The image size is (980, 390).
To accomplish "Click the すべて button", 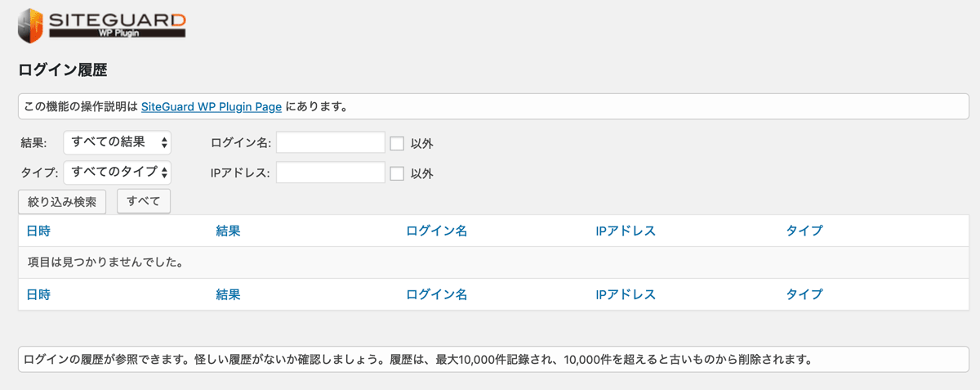I will click(x=144, y=200).
